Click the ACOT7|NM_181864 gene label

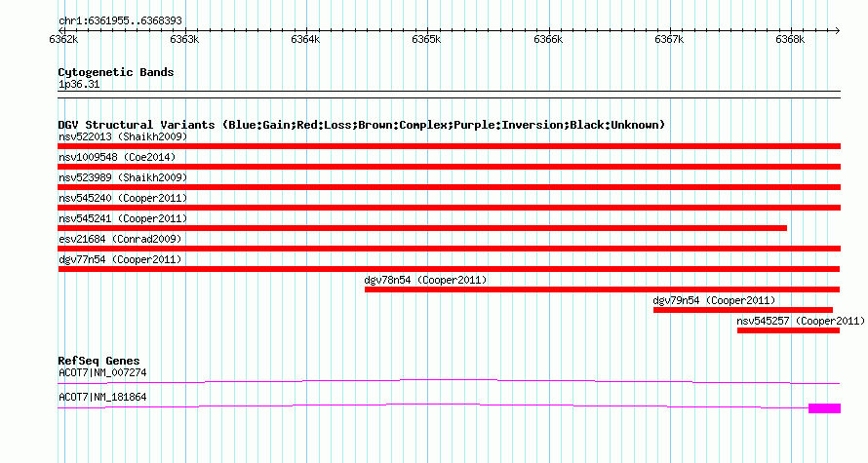102,397
